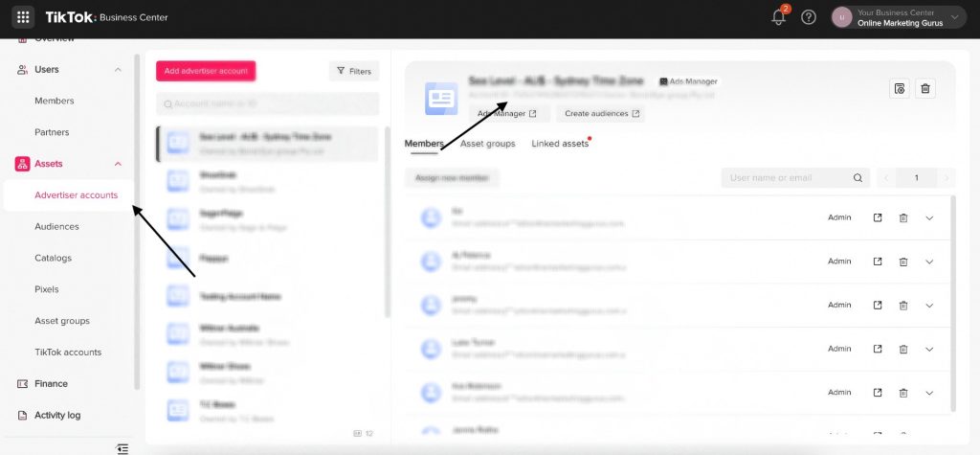Open the notifications bell

(x=779, y=17)
